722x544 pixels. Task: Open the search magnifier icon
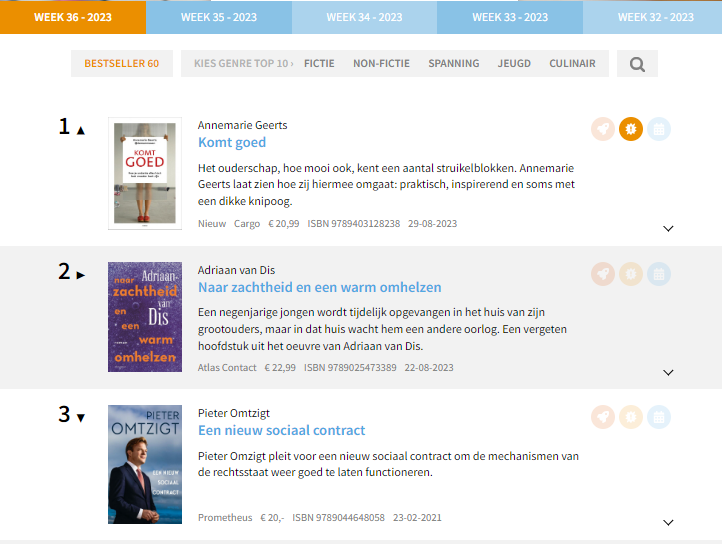(637, 64)
